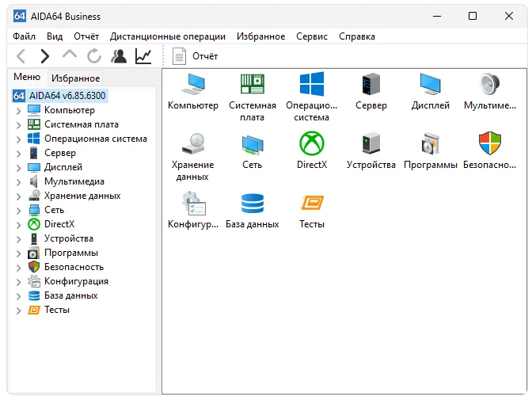The height and width of the screenshot is (400, 532).
Task: Open the Компьютер icon in main pane
Action: 192,84
